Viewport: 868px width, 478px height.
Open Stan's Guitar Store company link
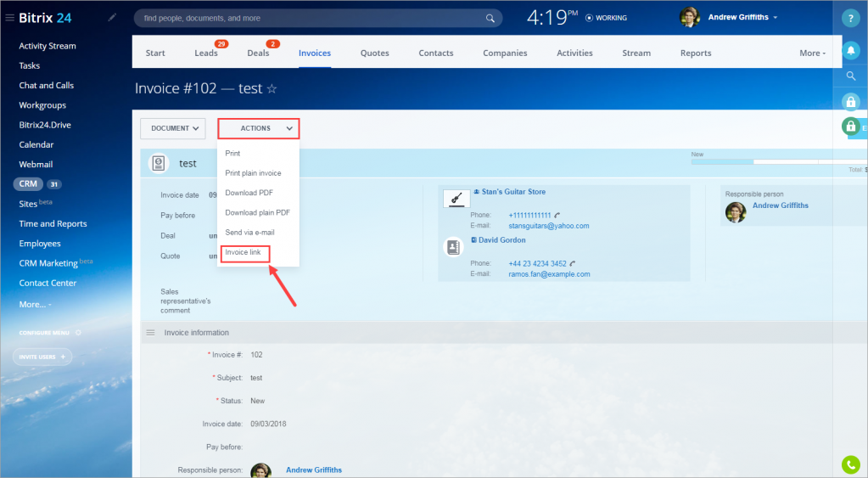tap(513, 192)
